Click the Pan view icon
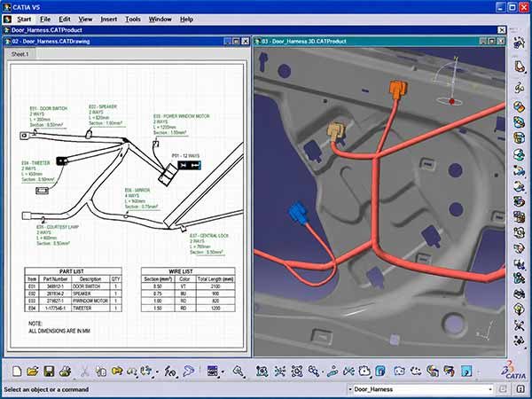Screen dimensions: 532x399 [x=280, y=372]
